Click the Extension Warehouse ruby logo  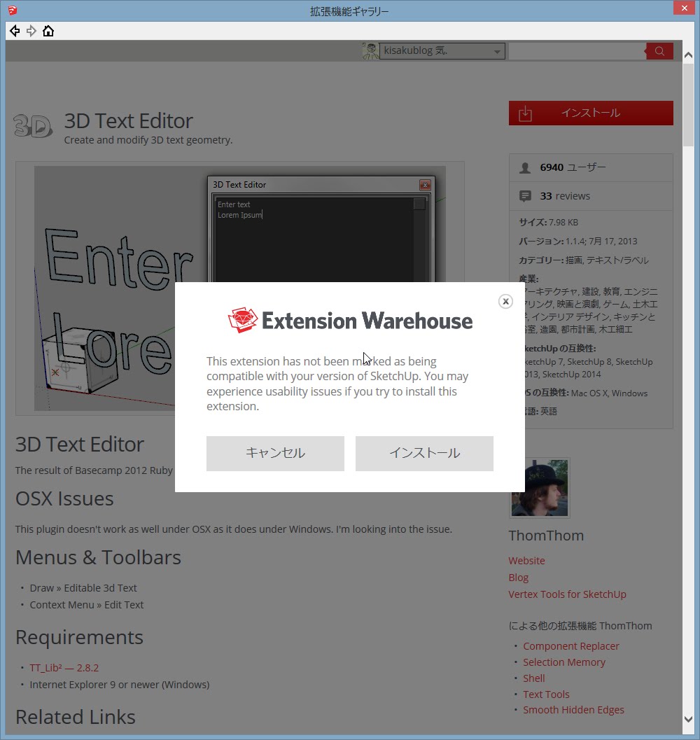pos(243,321)
